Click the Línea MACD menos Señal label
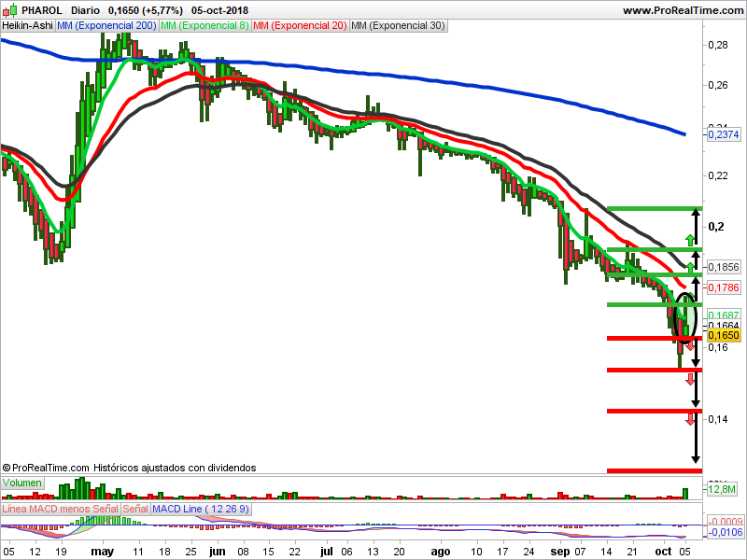This screenshot has width=747, height=560. pos(60,510)
